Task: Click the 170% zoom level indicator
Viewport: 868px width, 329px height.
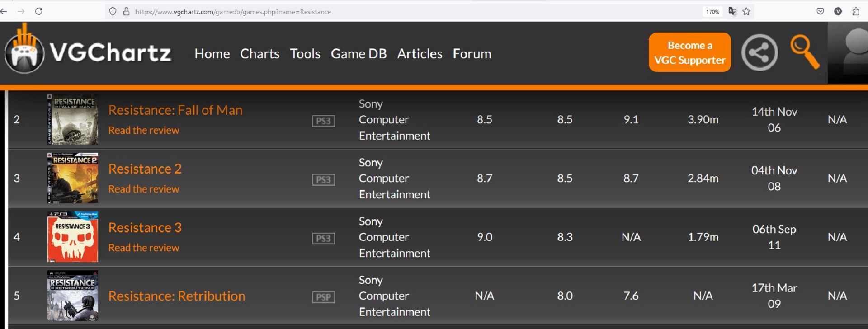Action: pyautogui.click(x=712, y=12)
